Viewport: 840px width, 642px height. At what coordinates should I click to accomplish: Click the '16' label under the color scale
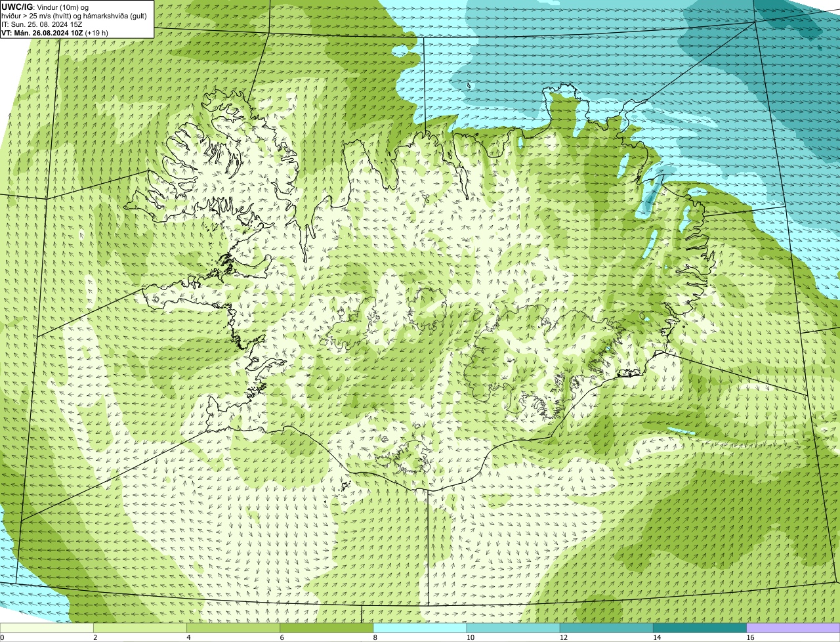click(751, 637)
